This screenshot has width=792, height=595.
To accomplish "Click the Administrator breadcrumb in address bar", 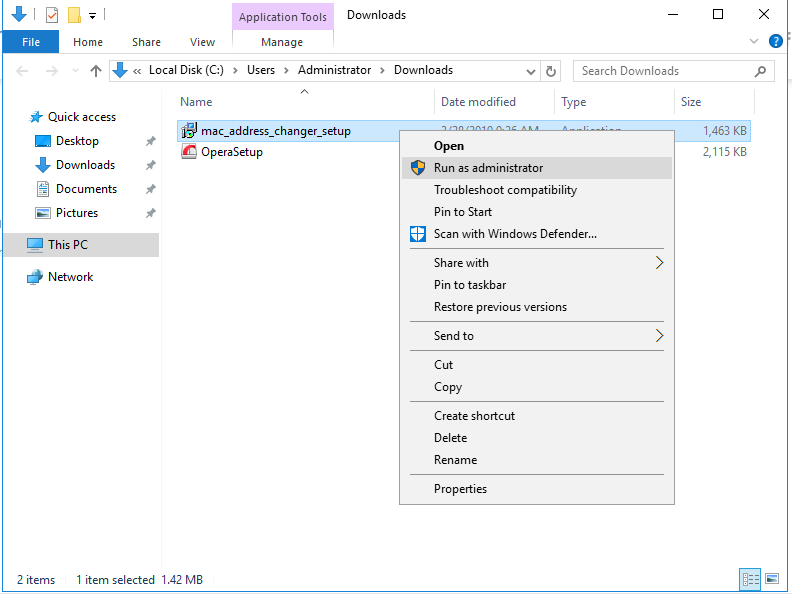I will 334,71.
